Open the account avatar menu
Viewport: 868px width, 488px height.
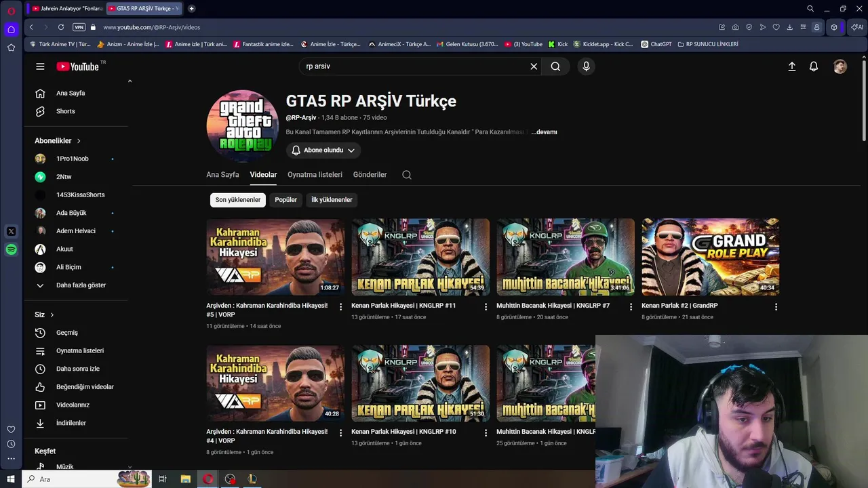click(x=840, y=66)
